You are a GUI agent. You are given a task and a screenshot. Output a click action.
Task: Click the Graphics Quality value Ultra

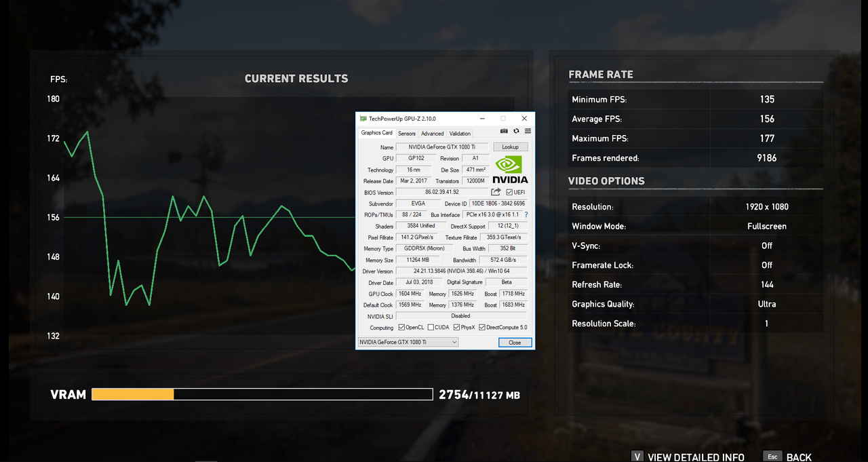[767, 305]
